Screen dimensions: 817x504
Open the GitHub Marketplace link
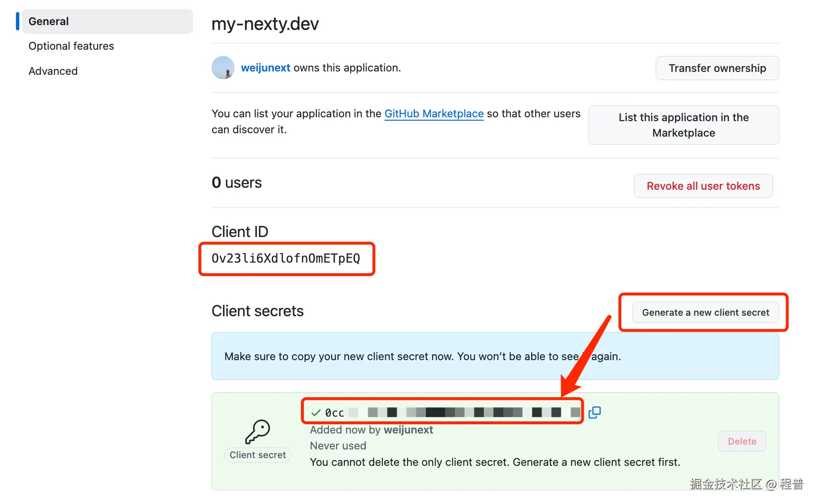[434, 113]
